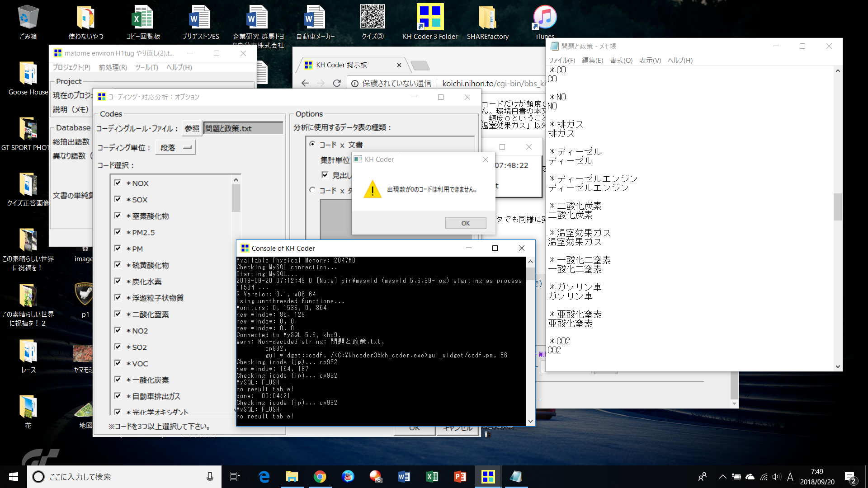Launch Google Chrome from the taskbar
The width and height of the screenshot is (868, 488).
pos(320,476)
